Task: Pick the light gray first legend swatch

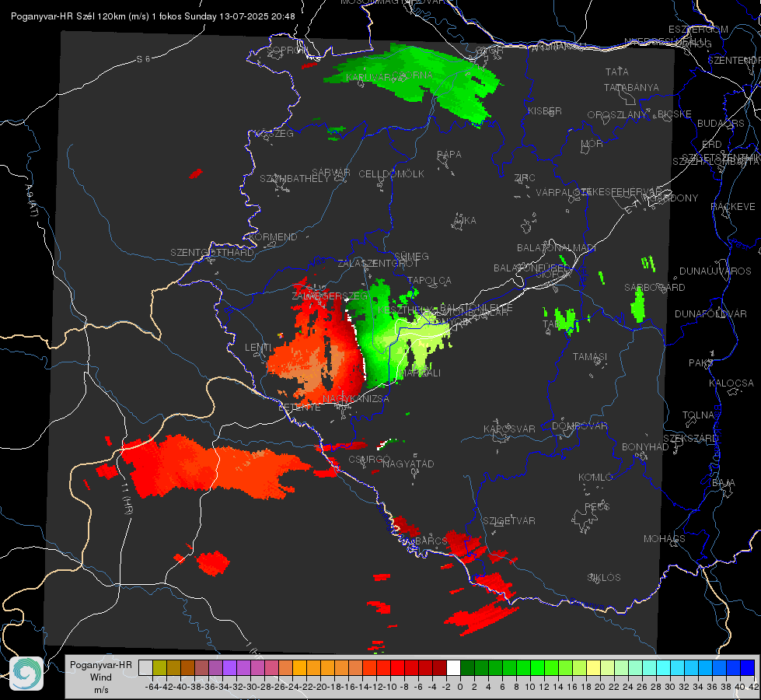Action: (x=145, y=668)
